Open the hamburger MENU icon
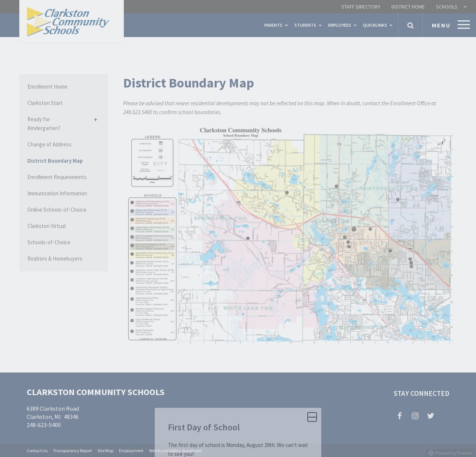This screenshot has height=457, width=476. coord(464,25)
